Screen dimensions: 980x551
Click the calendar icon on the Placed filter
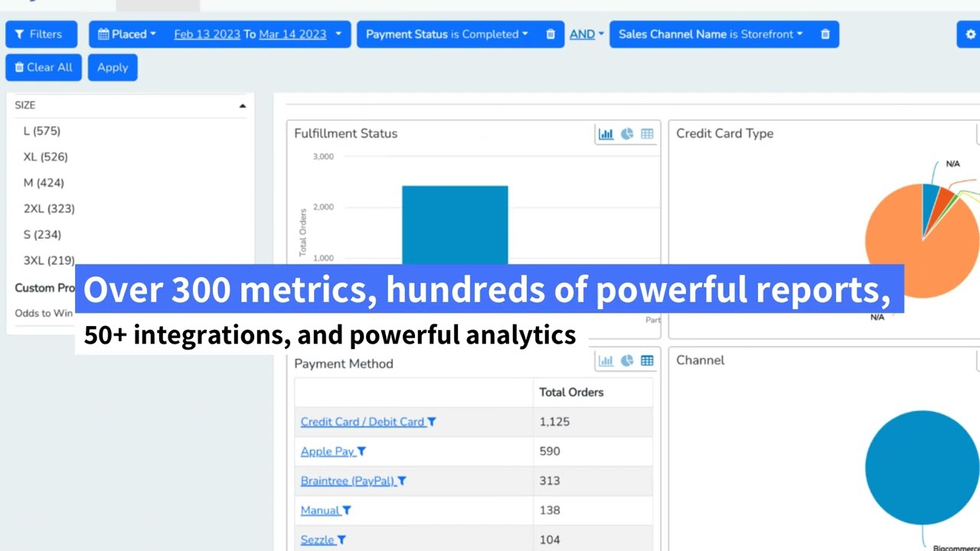pyautogui.click(x=103, y=34)
